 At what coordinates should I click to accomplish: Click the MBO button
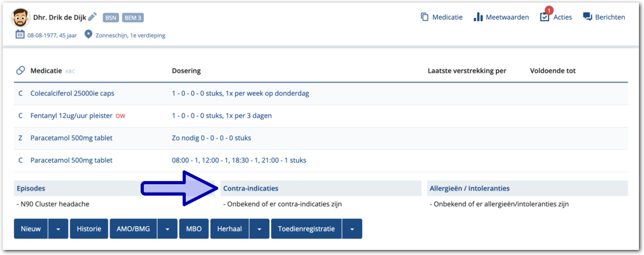coord(193,229)
